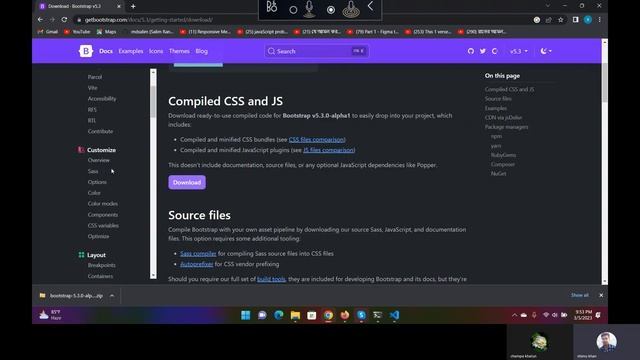Click the Bootstrap logo in the navbar
The width and height of the screenshot is (640, 360).
point(86,51)
